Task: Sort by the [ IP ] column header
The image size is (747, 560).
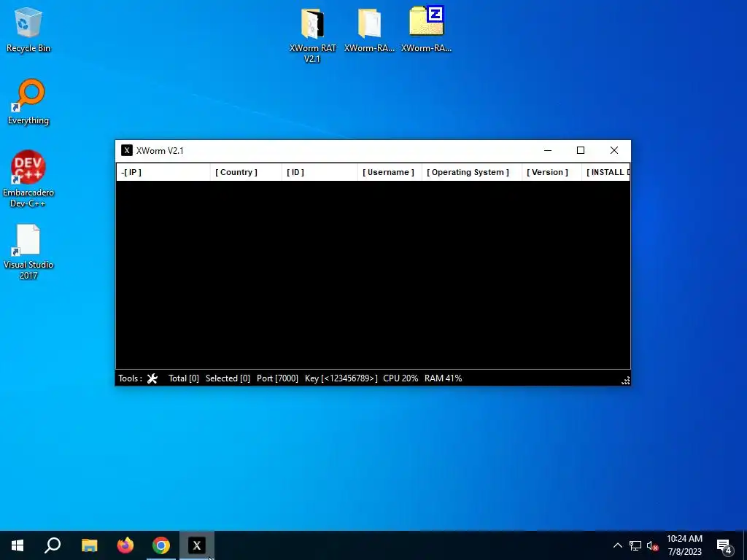Action: coord(163,172)
